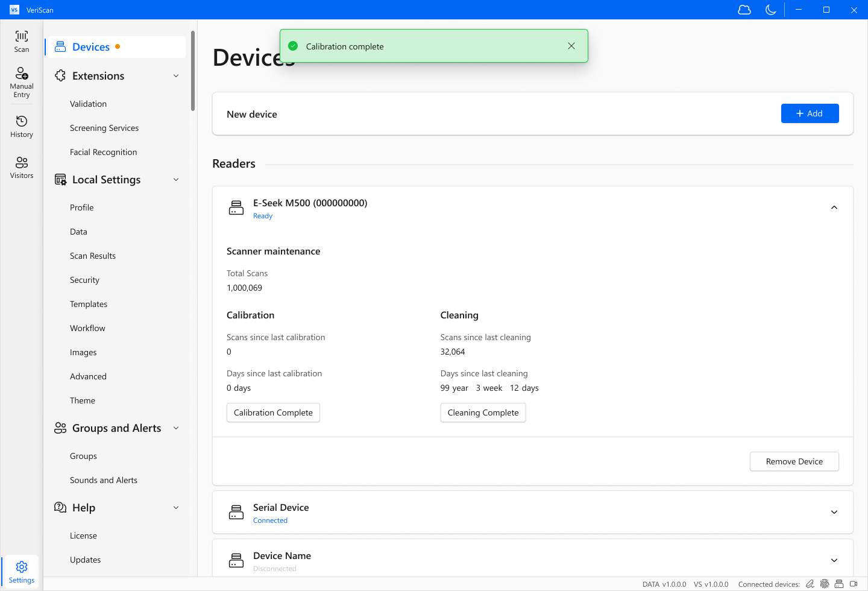Click the VS v1.0.0.0 version text

(711, 584)
